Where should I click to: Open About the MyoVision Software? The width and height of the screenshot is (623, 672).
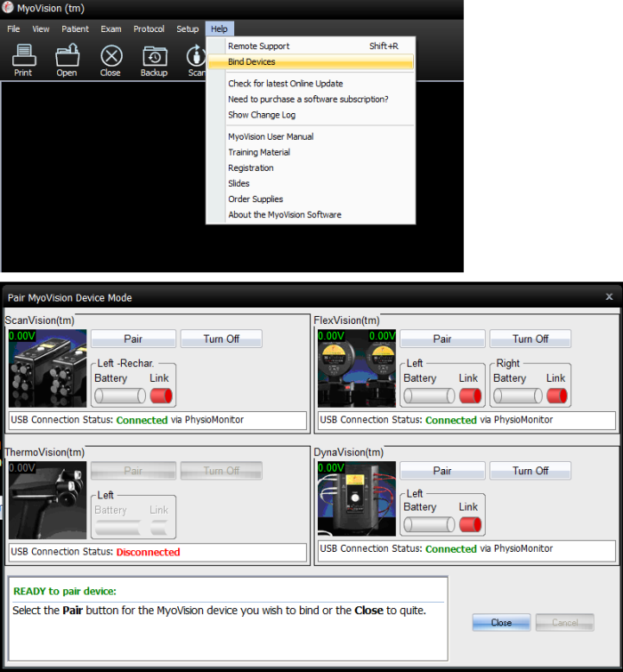[x=311, y=215]
